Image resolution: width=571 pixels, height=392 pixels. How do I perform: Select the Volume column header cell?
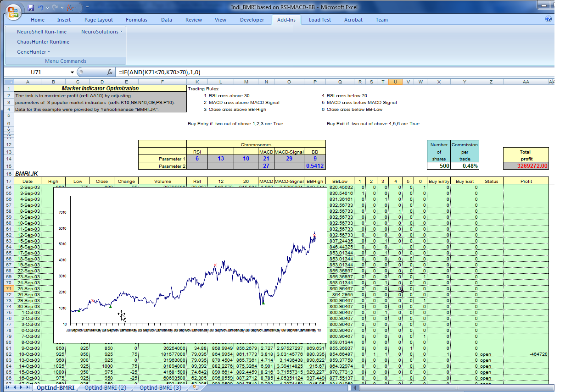click(x=162, y=181)
